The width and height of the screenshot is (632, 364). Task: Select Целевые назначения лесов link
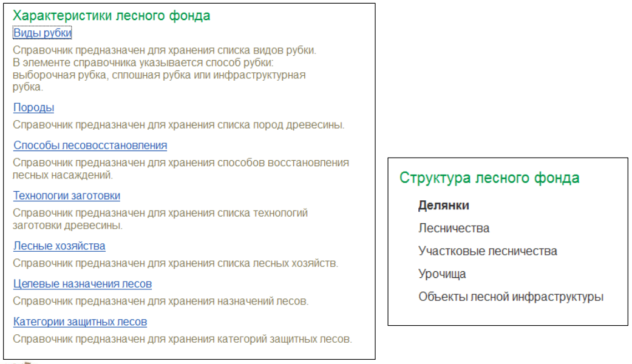coord(83,284)
